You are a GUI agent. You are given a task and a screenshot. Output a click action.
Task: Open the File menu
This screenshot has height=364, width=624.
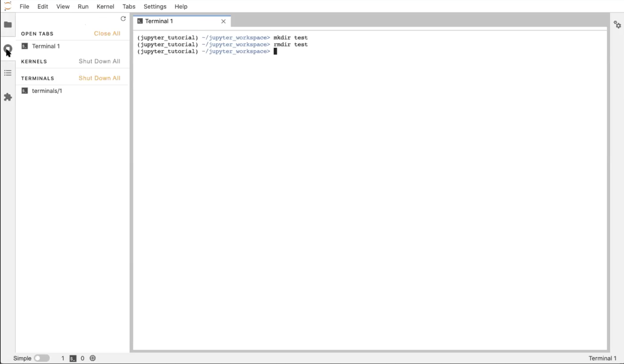coord(24,6)
